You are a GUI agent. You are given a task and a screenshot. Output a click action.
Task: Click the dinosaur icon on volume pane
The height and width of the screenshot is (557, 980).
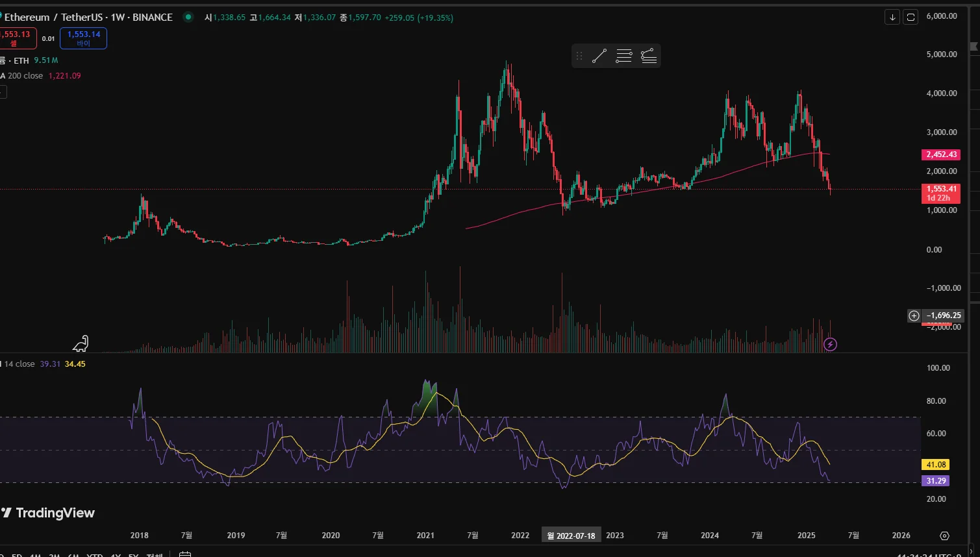[x=80, y=343]
